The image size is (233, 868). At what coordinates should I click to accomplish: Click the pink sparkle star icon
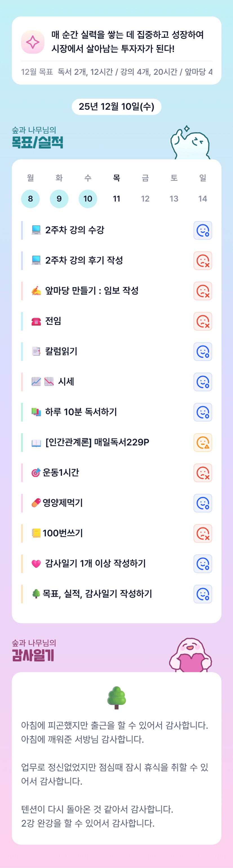click(x=33, y=42)
